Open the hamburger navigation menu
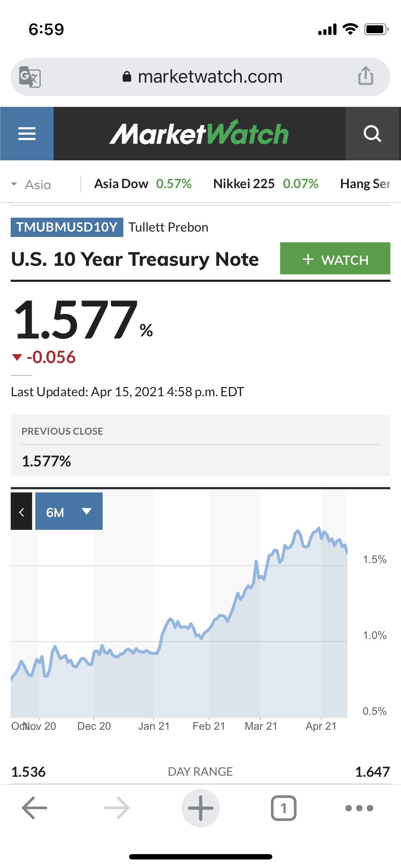This screenshot has width=401, height=868. (x=27, y=134)
